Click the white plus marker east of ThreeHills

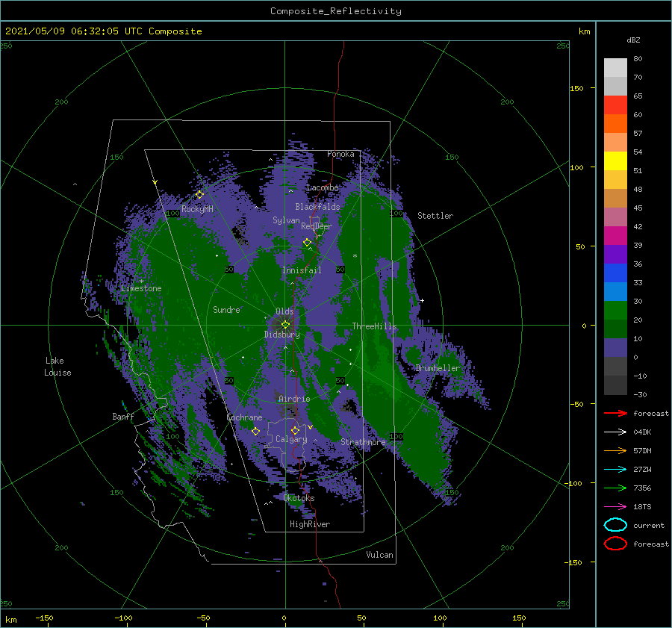click(422, 300)
